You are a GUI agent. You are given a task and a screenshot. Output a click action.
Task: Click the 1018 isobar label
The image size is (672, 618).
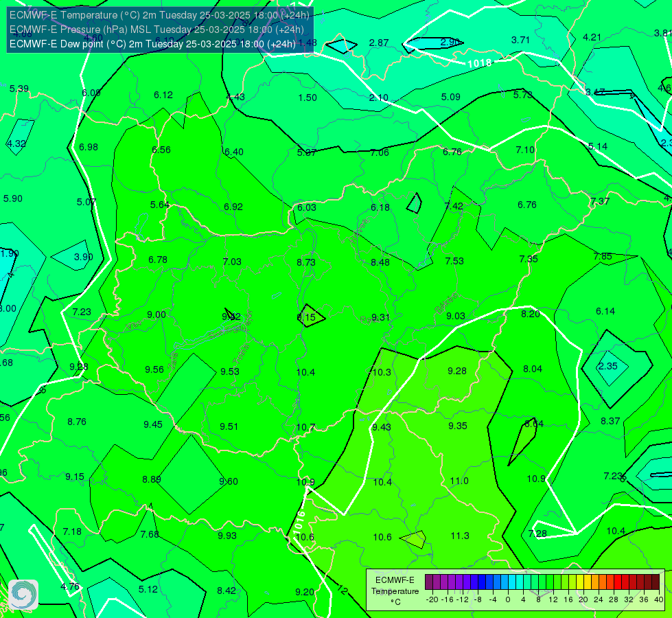tap(479, 64)
